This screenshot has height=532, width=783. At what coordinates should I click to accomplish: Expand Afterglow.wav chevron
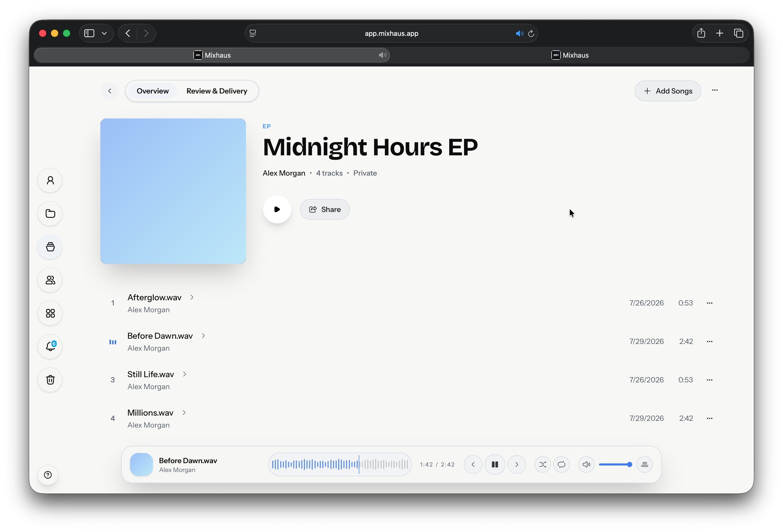coord(192,297)
